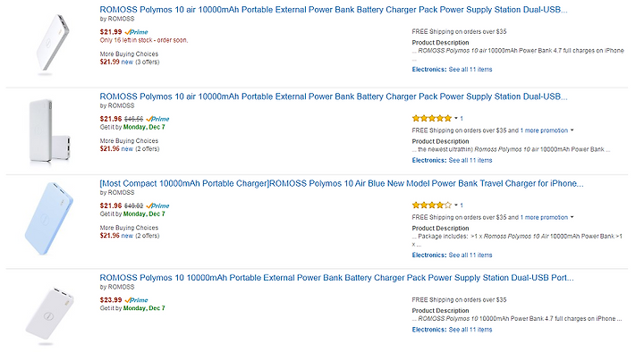Image resolution: width=644 pixels, height=352 pixels.
Task: Click the bottom white power bank thumbnail
Action: pos(50,314)
